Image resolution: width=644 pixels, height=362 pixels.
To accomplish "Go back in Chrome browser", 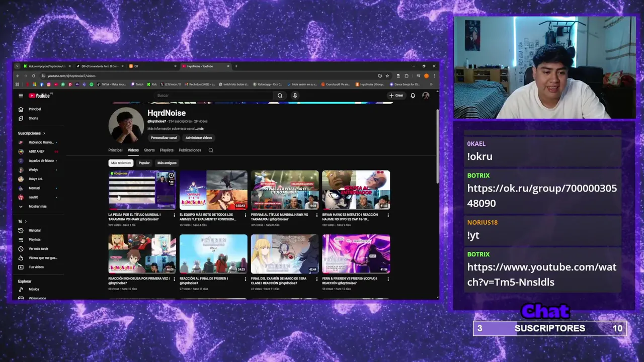I will (x=18, y=76).
